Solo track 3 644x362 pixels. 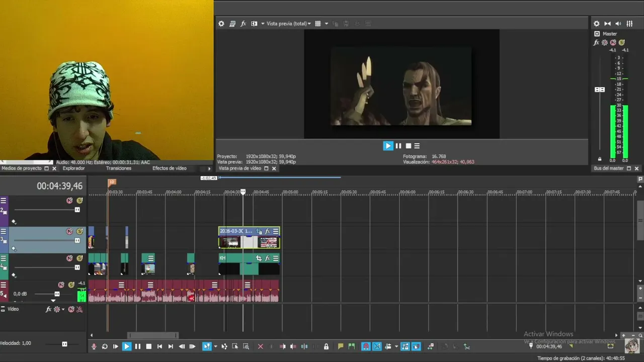79,231
